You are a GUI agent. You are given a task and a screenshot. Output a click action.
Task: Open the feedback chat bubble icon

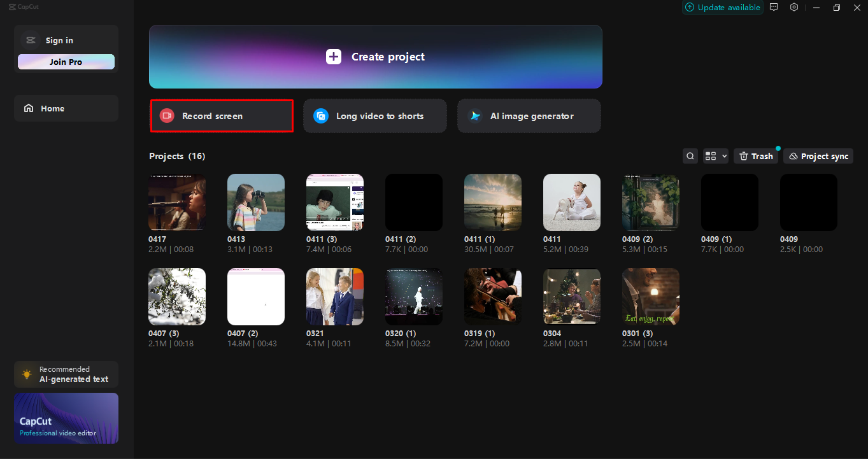774,8
